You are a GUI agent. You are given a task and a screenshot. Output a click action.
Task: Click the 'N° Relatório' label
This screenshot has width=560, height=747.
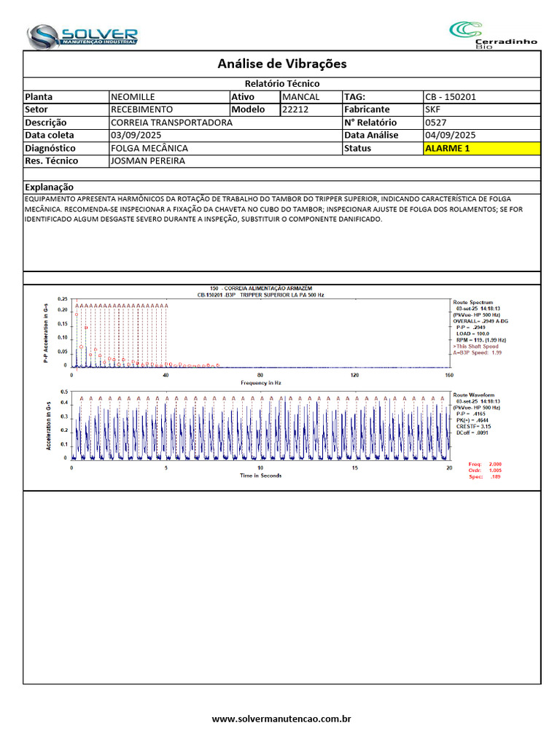point(370,123)
